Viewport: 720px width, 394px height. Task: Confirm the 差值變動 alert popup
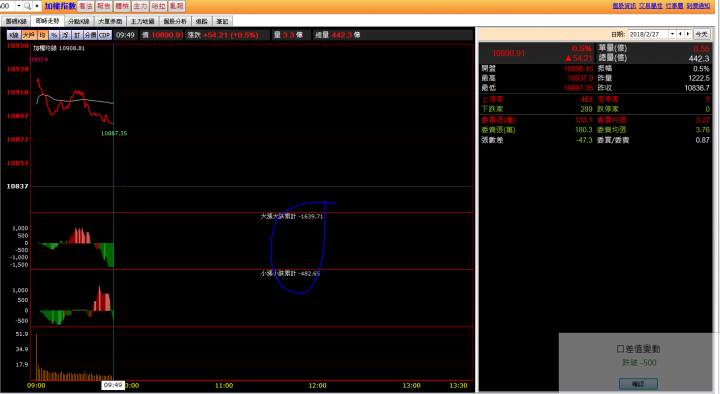[x=638, y=383]
